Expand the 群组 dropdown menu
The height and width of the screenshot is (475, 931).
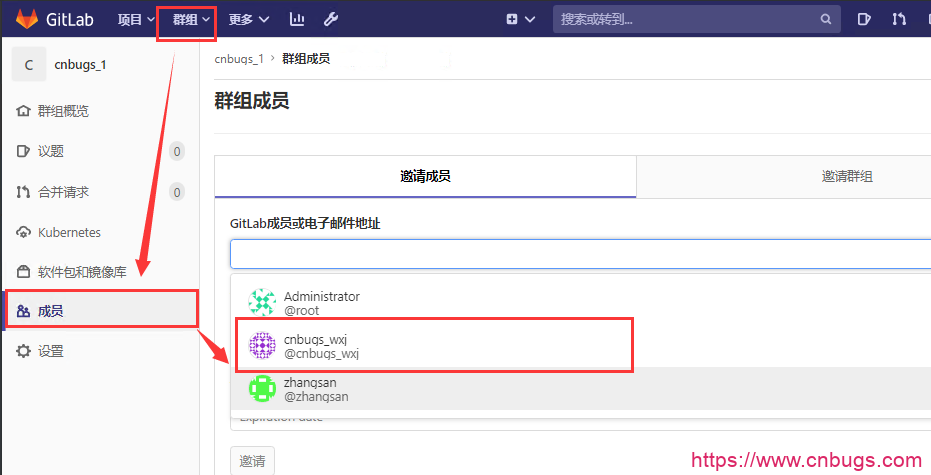[190, 19]
